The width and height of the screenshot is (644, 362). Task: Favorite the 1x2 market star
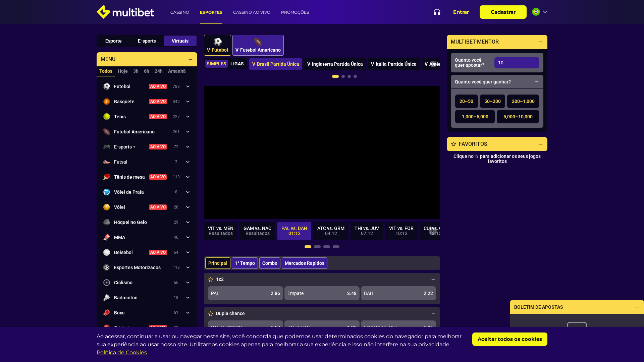point(211,280)
